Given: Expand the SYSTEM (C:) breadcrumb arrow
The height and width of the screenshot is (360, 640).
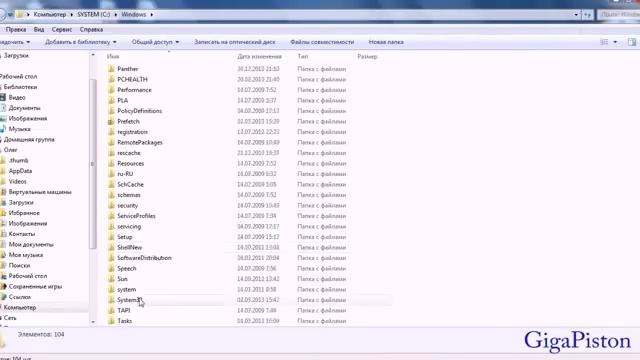Looking at the screenshot, I should point(116,15).
